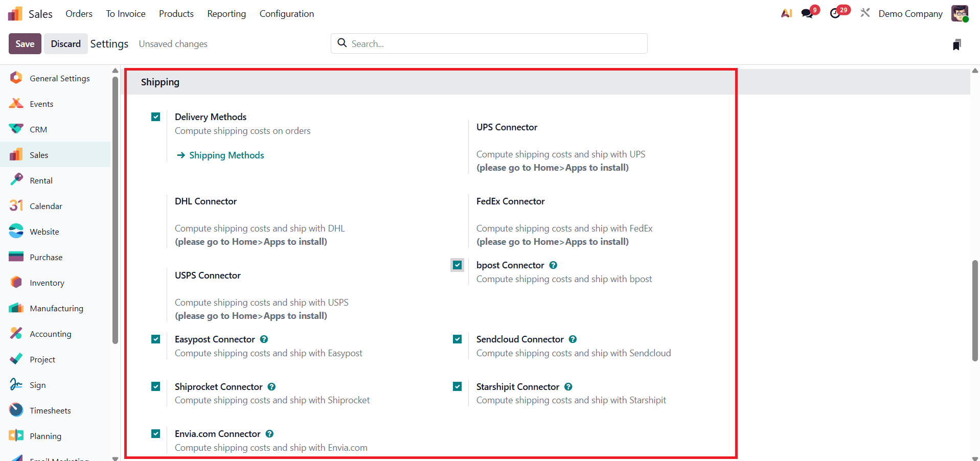Click the user avatar in top-right
The image size is (980, 461).
(960, 14)
